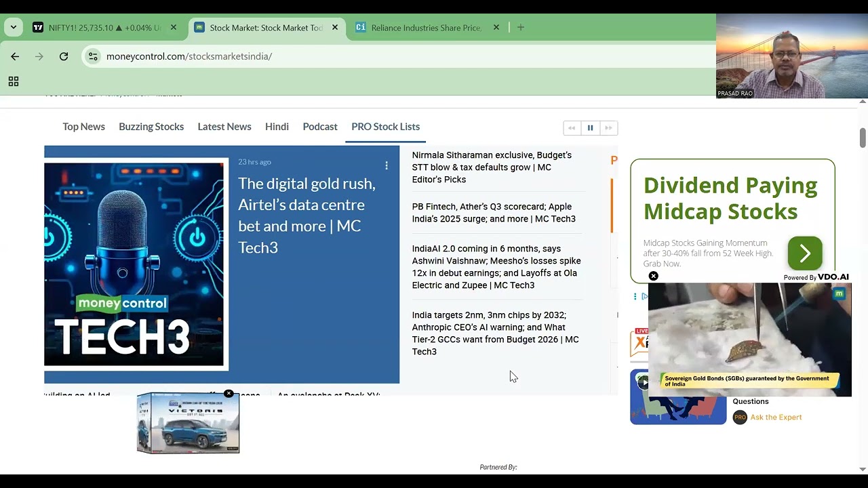Image resolution: width=868 pixels, height=488 pixels.
Task: Select the PRO Stock Lists tab
Action: coord(385,127)
